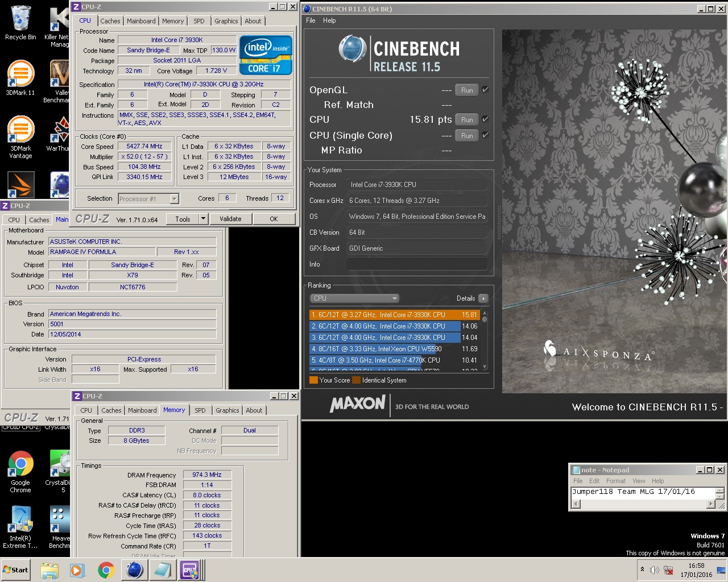
Task: Click the Cinebench ranking list scrollbar
Action: click(485, 340)
